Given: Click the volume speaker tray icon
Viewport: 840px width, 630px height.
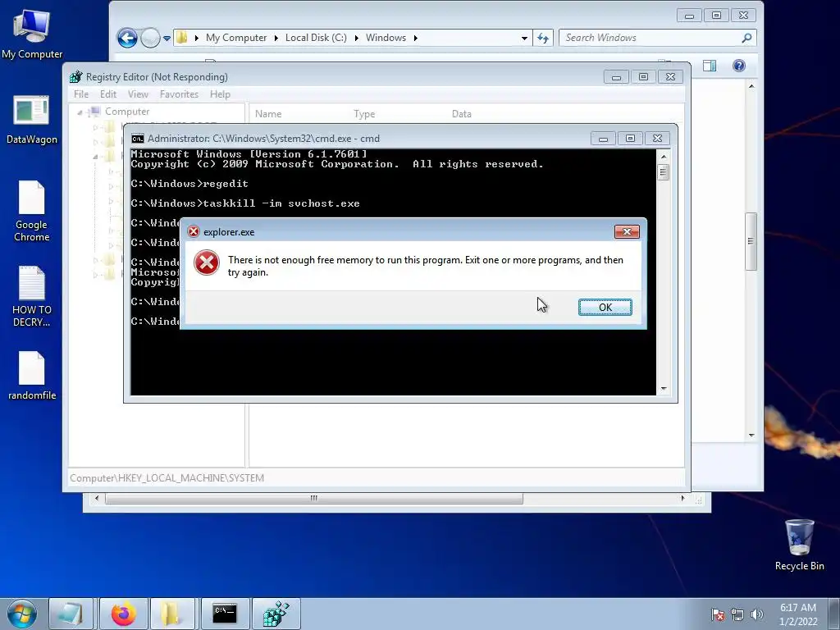Looking at the screenshot, I should pos(757,614).
